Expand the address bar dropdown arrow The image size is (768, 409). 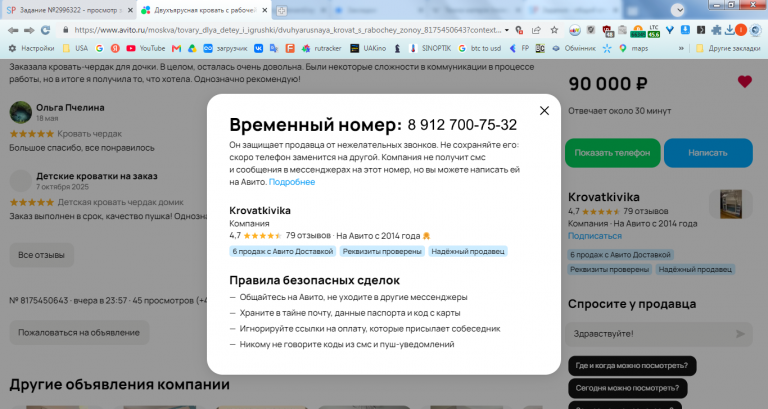(x=506, y=30)
